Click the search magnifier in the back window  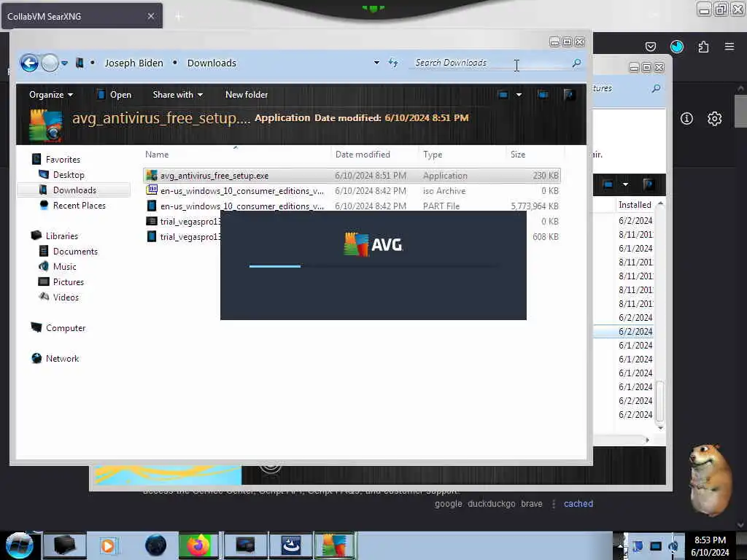(656, 88)
